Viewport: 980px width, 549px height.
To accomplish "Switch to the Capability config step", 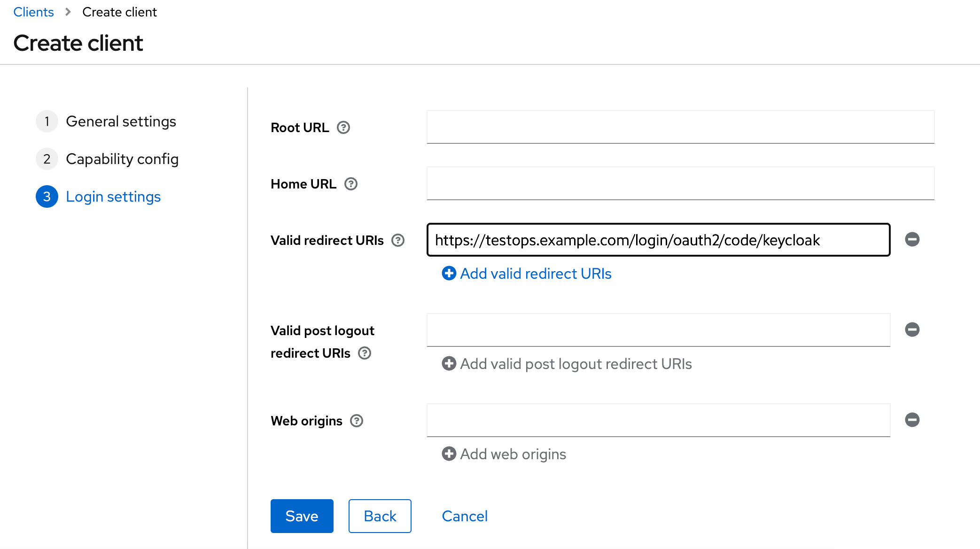I will point(122,159).
